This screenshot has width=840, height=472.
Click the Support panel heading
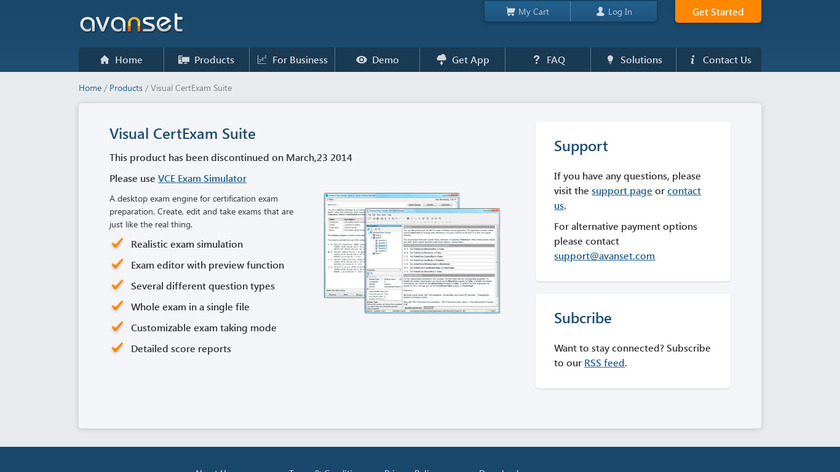[581, 146]
